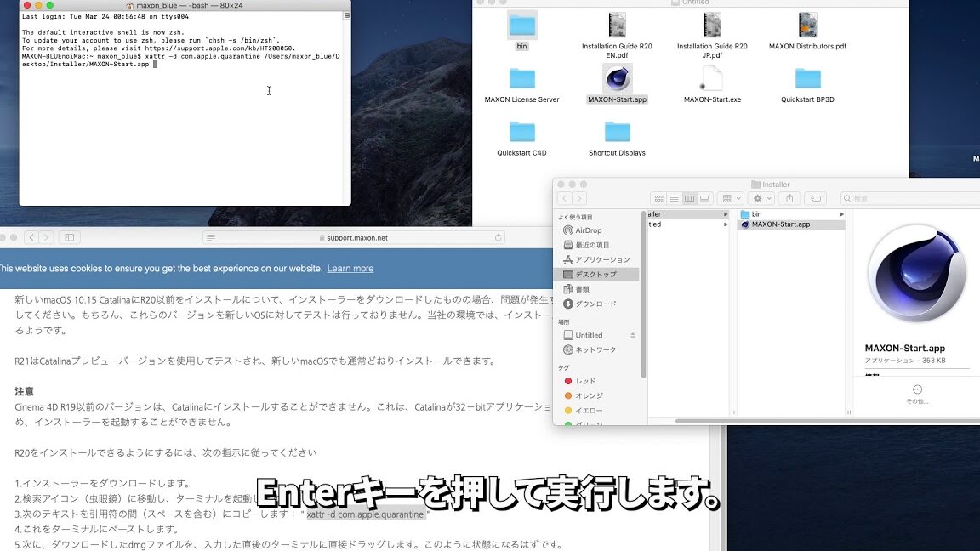Switch Finder to list view
This screenshot has width=980, height=551.
pyautogui.click(x=674, y=198)
